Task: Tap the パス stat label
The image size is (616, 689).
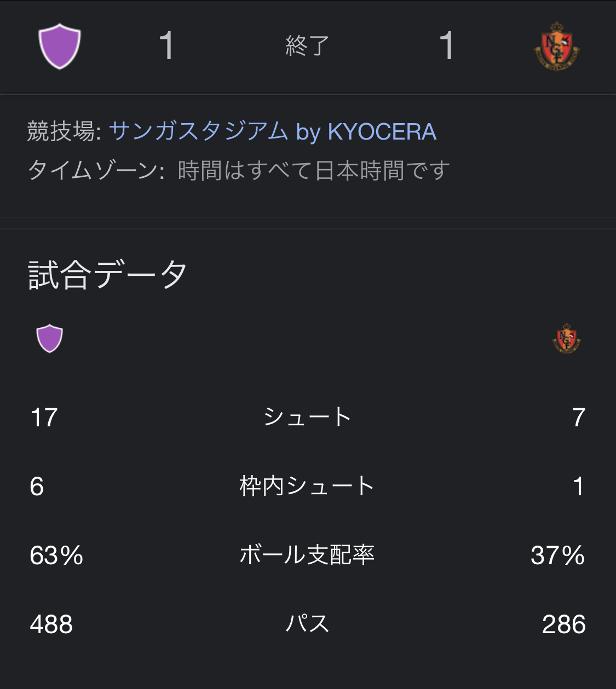Action: pyautogui.click(x=307, y=624)
